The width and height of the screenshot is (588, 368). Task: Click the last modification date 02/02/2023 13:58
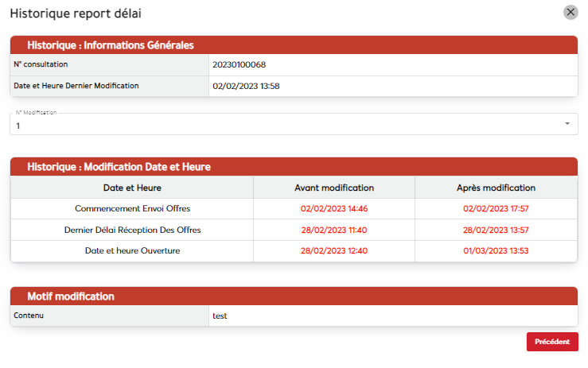[x=246, y=86]
